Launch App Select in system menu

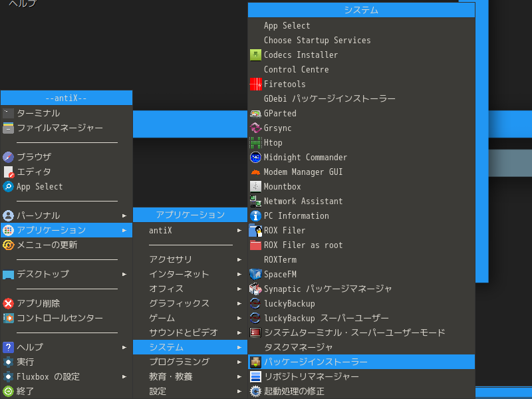(361, 25)
